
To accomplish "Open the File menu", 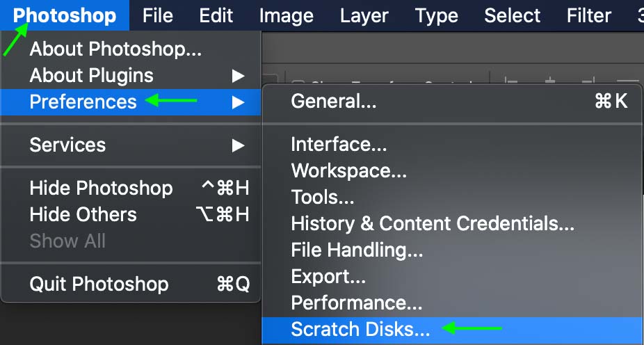I will click(158, 15).
